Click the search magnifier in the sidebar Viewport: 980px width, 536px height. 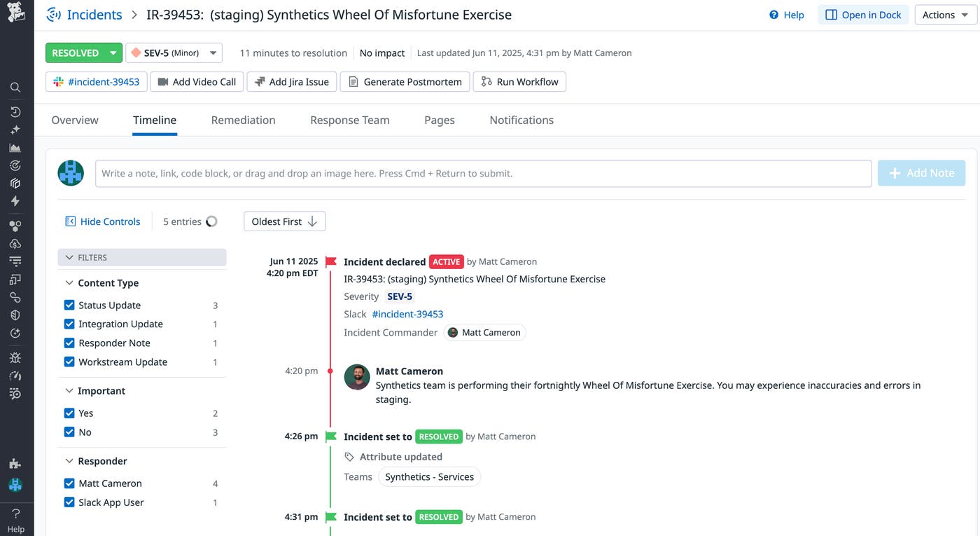coord(15,88)
